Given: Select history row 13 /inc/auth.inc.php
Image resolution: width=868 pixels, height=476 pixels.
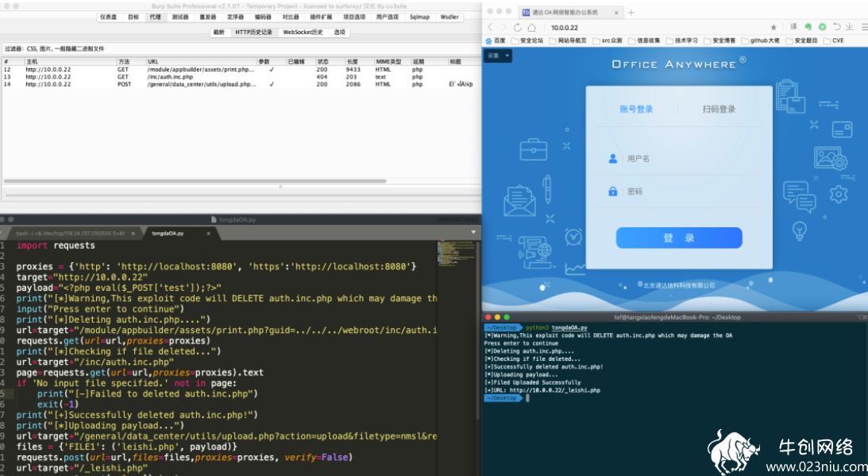Looking at the screenshot, I should point(241,76).
